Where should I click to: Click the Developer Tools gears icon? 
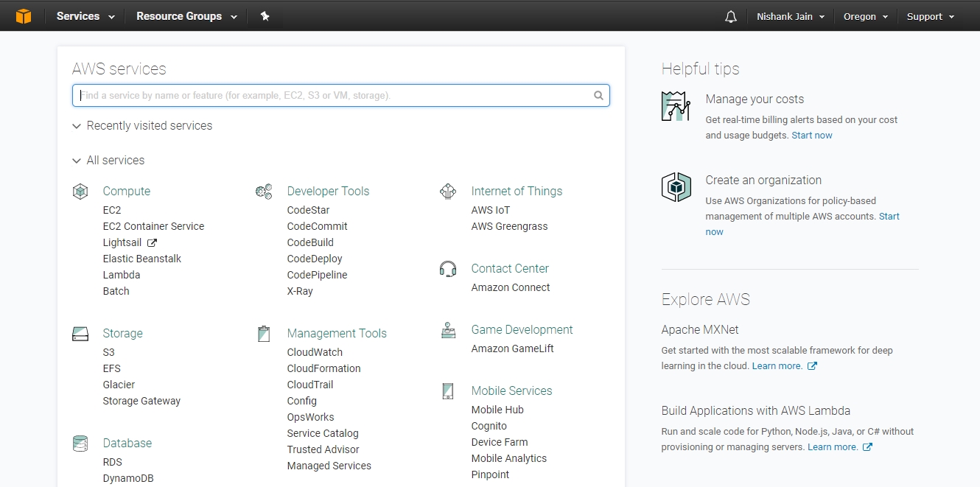pyautogui.click(x=264, y=192)
